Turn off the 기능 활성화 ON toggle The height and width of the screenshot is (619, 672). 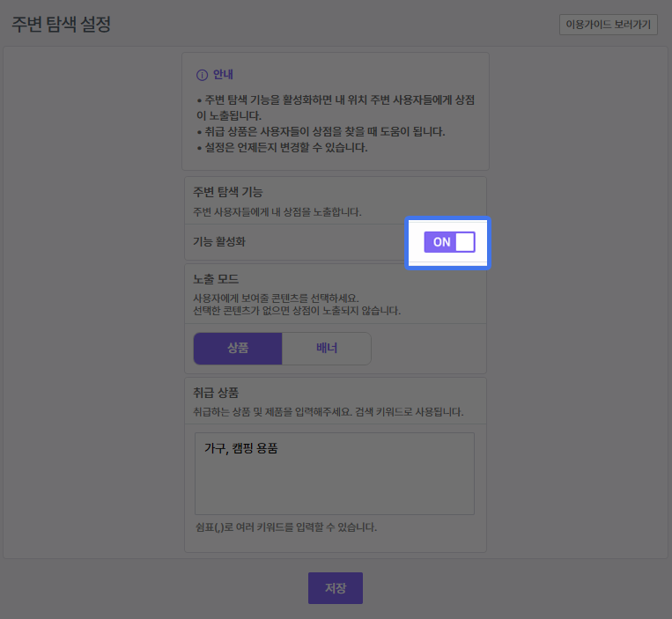click(449, 242)
